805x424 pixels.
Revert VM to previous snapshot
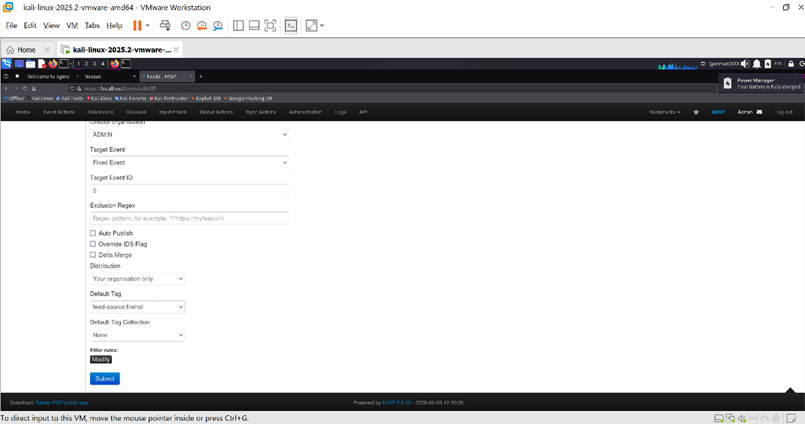pyautogui.click(x=202, y=26)
